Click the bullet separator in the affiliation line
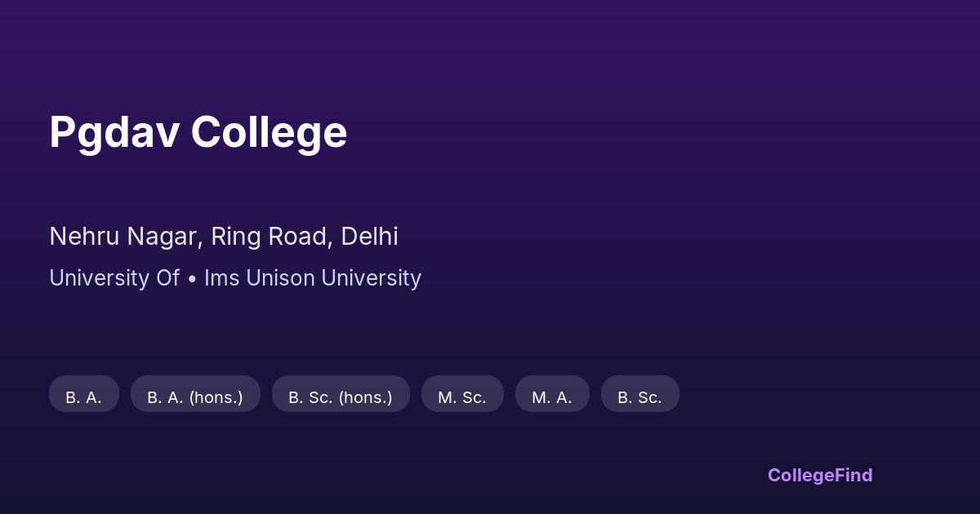The width and height of the screenshot is (980, 514). pyautogui.click(x=192, y=278)
